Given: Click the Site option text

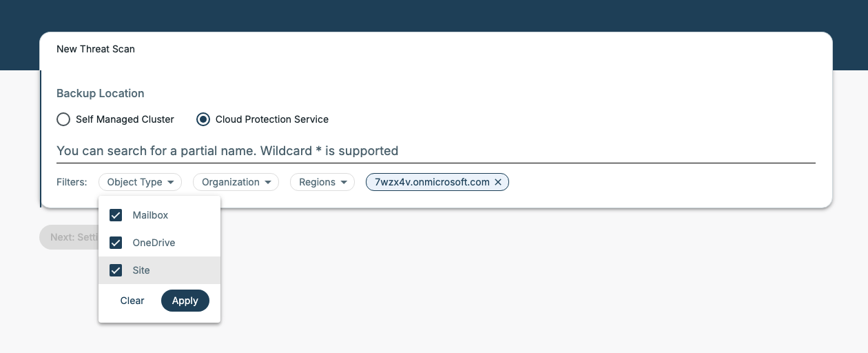Looking at the screenshot, I should (141, 270).
